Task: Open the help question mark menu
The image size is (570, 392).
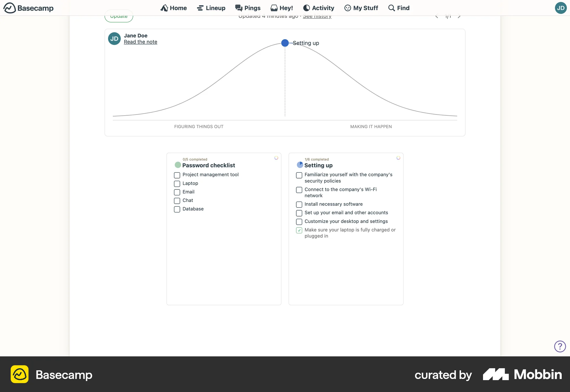Action: (x=560, y=346)
